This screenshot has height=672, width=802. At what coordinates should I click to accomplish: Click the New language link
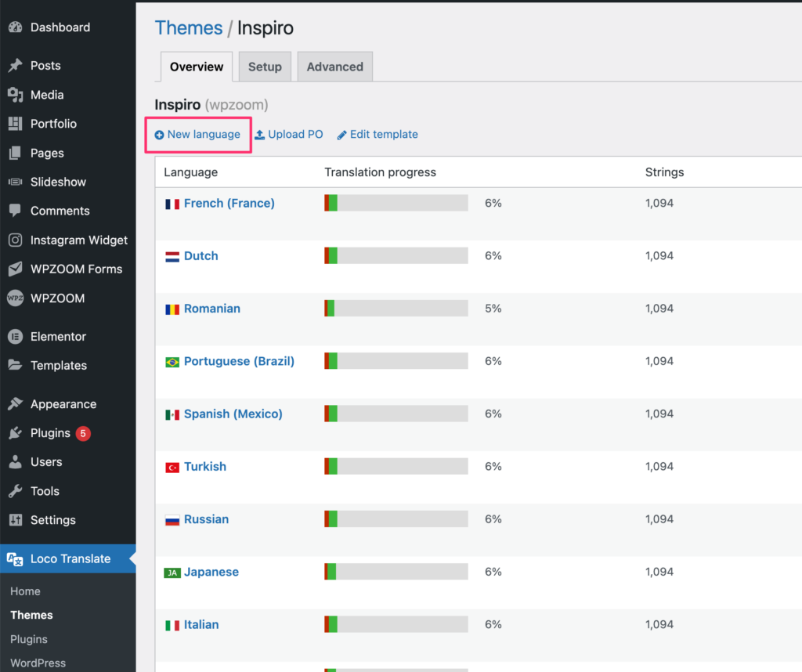[x=204, y=135]
